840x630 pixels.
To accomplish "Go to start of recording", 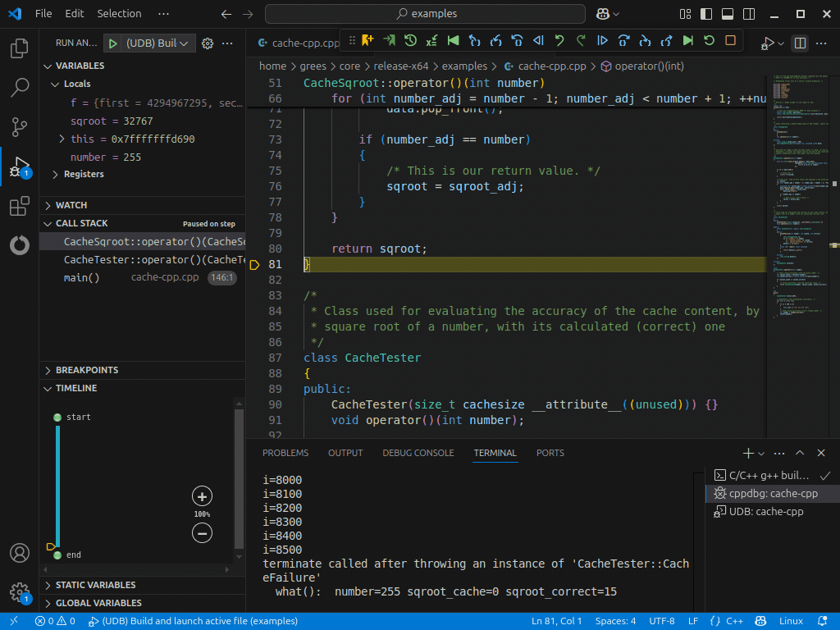I will pyautogui.click(x=453, y=41).
